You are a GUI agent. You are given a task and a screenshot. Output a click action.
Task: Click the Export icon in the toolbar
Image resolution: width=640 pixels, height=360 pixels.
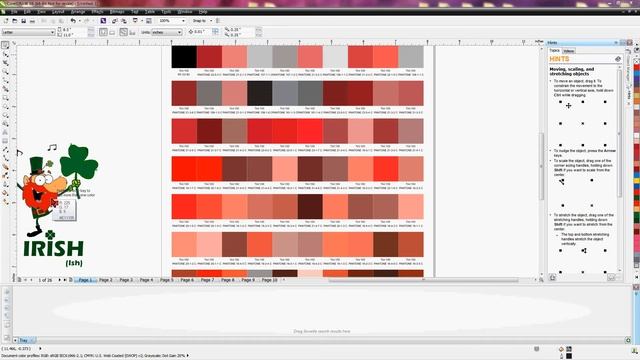pos(124,21)
